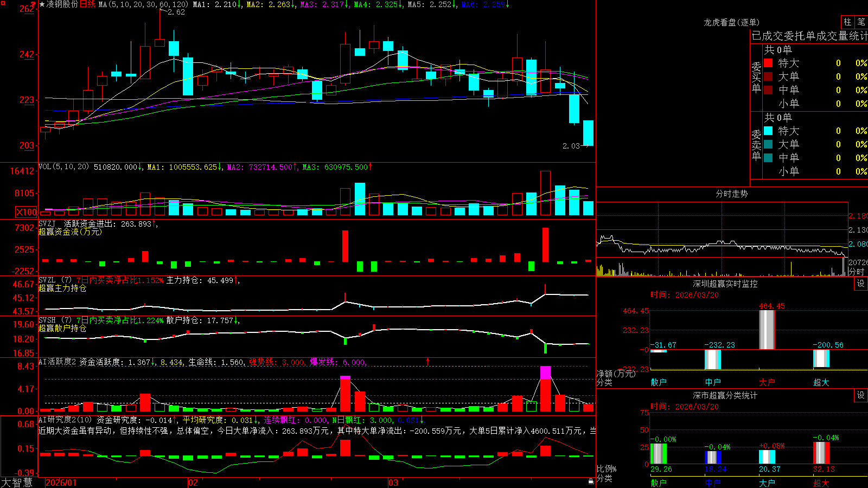Viewport: 868px width, 488px height.
Task: Click the 2026/01 timeline marker
Action: point(61,483)
